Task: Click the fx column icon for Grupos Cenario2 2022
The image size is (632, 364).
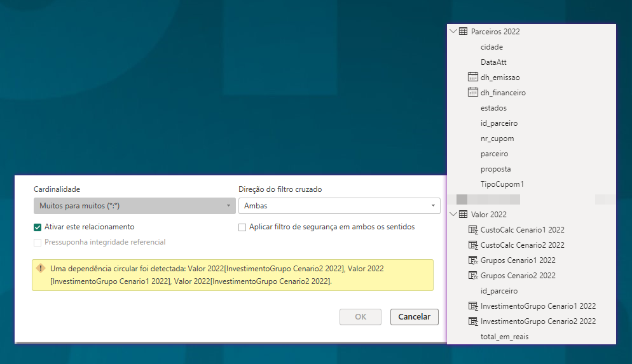Action: click(473, 276)
